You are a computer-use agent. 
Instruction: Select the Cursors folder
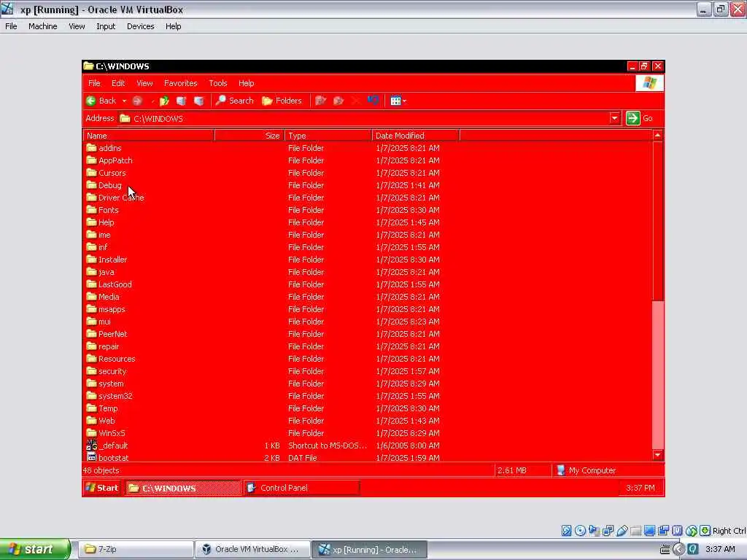107,173
